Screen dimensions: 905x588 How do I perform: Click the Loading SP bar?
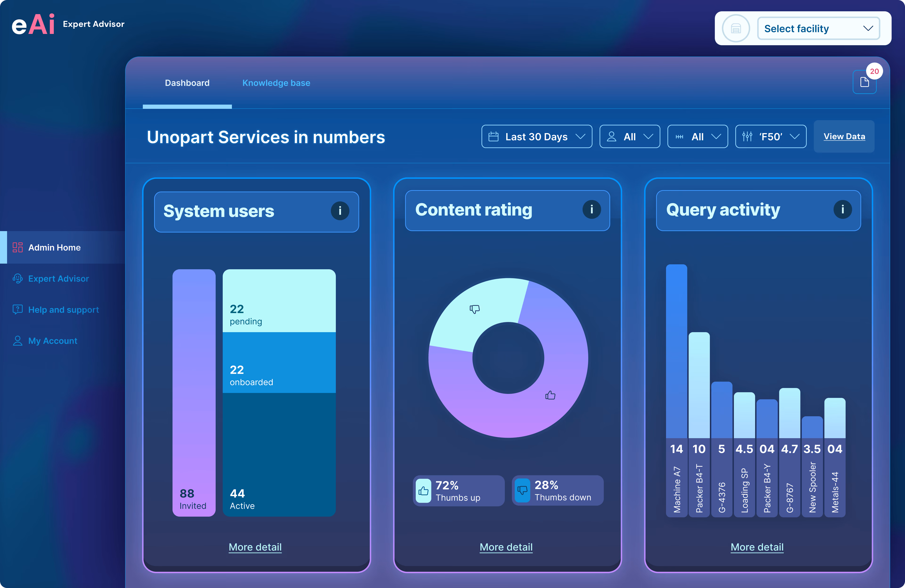pyautogui.click(x=744, y=415)
